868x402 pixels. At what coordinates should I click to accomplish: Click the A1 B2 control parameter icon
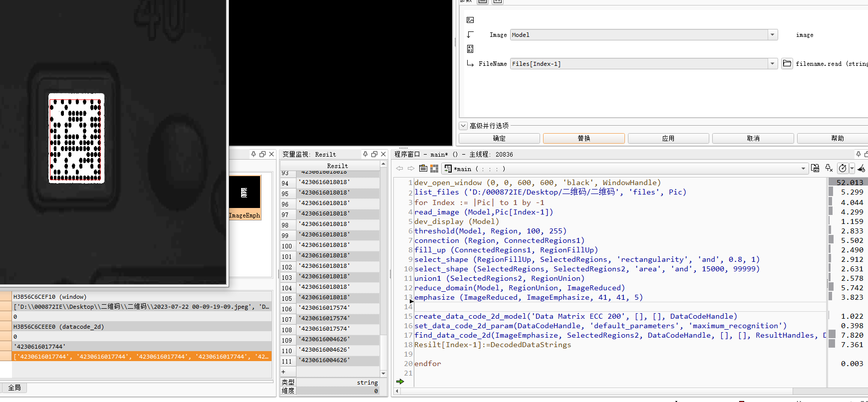tap(470, 49)
